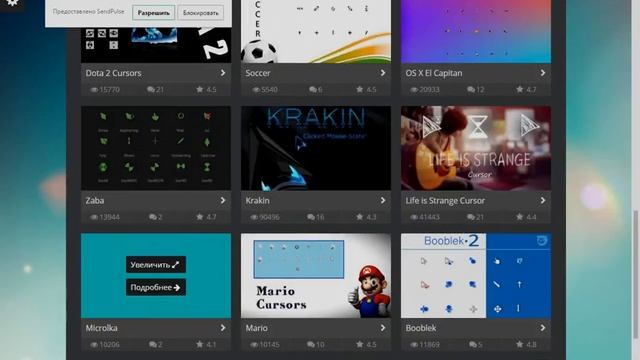This screenshot has width=640, height=360.
Task: Click the Microlka title link
Action: pos(102,328)
